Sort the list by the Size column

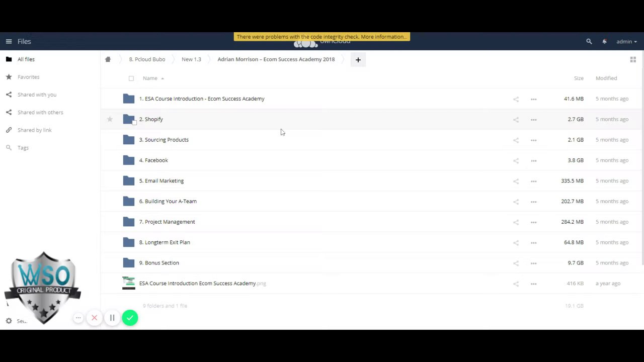(x=579, y=78)
